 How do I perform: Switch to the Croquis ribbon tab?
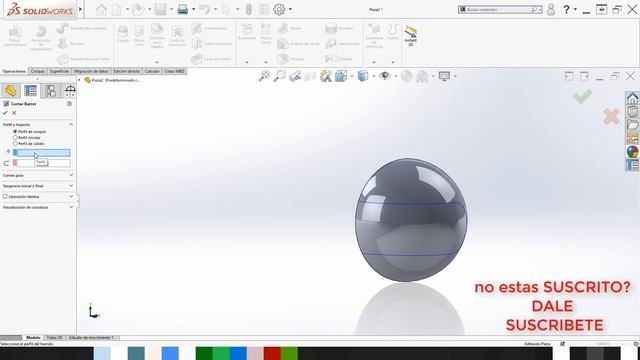(x=38, y=71)
